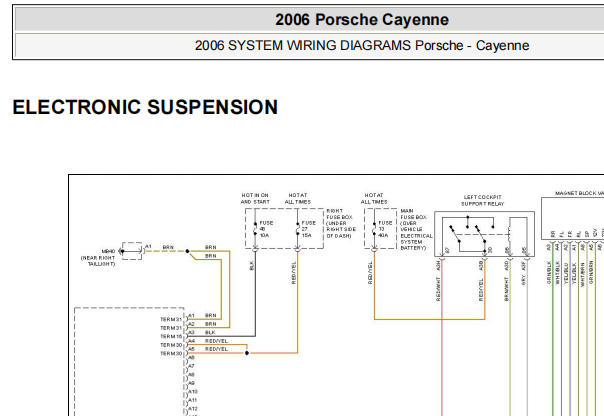Viewport: 604px width, 416px height.
Task: Click the 'RED/WHT' wire label under relay
Action: 438,289
